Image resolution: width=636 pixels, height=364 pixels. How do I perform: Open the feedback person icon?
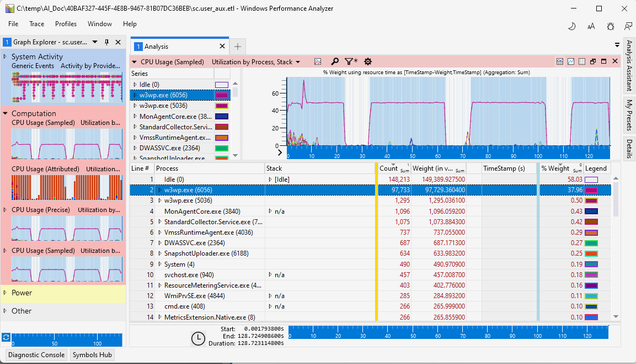click(x=628, y=26)
